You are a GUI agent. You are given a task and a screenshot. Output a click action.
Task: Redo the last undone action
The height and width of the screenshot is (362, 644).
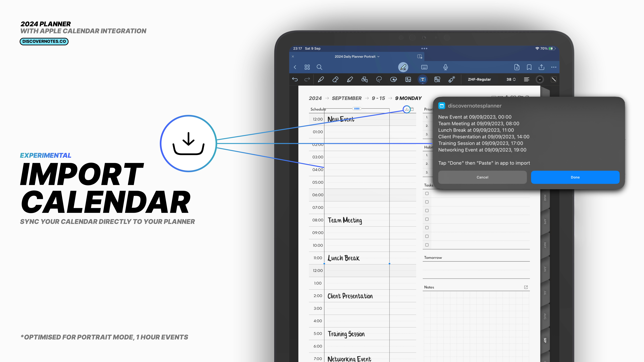(x=307, y=79)
